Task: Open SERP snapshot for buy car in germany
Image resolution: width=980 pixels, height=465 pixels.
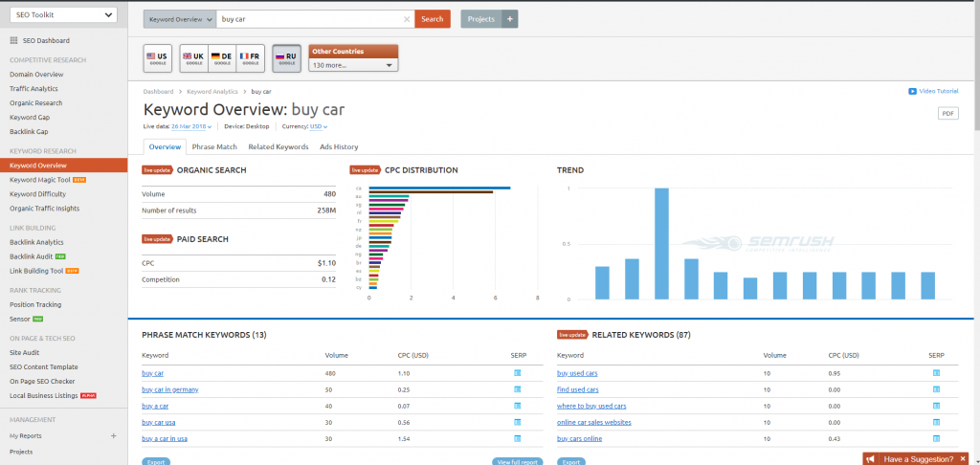Action: [518, 389]
